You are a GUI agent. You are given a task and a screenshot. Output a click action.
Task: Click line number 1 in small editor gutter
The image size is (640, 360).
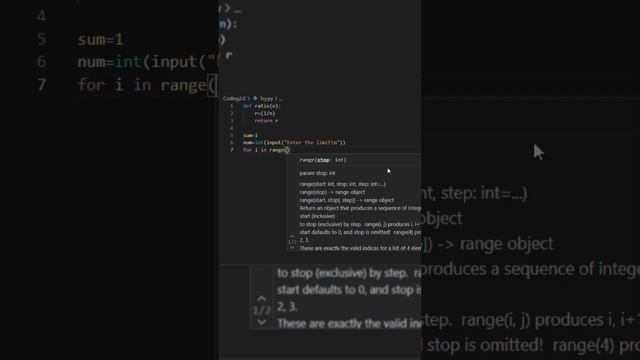click(231, 106)
